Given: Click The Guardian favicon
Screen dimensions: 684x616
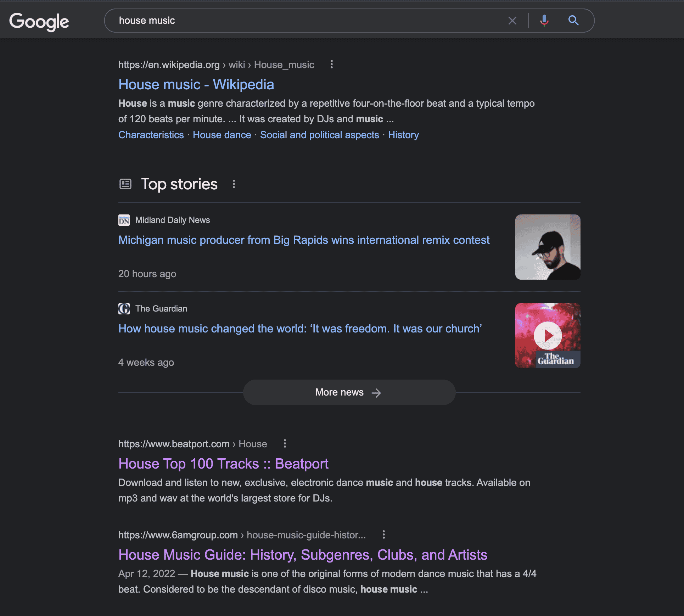Looking at the screenshot, I should [x=124, y=309].
